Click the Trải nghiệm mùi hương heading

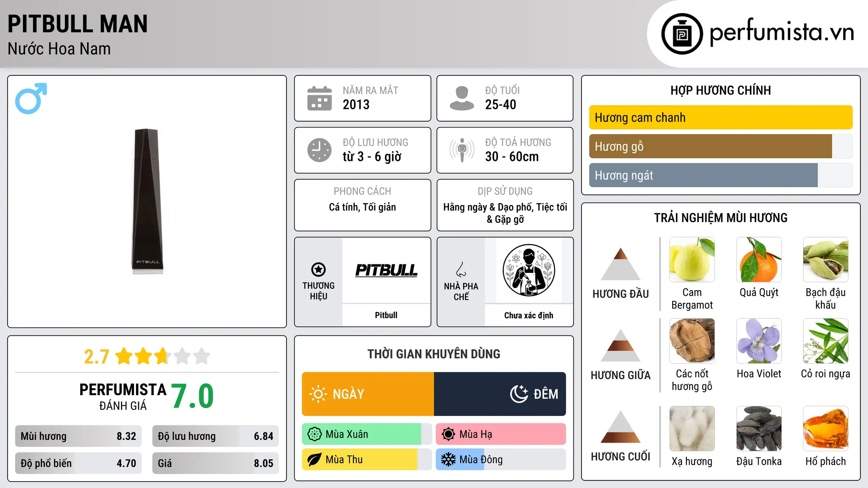721,218
